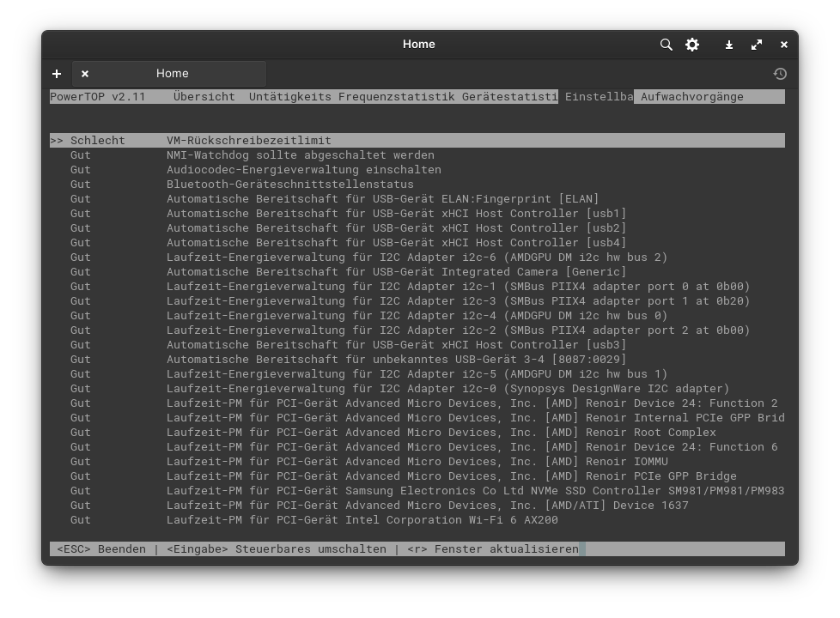Switch to PowerTOP Gerätestatisti tab

click(509, 97)
